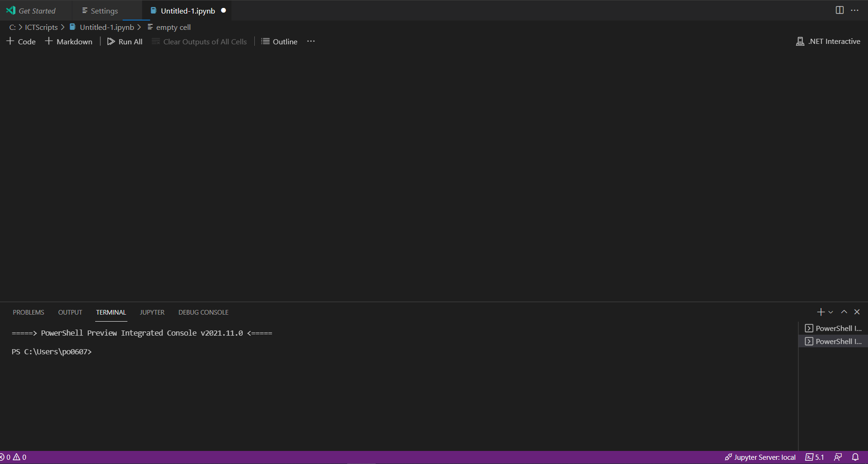Open notifications from the bell icon
Image resolution: width=868 pixels, height=464 pixels.
[856, 457]
